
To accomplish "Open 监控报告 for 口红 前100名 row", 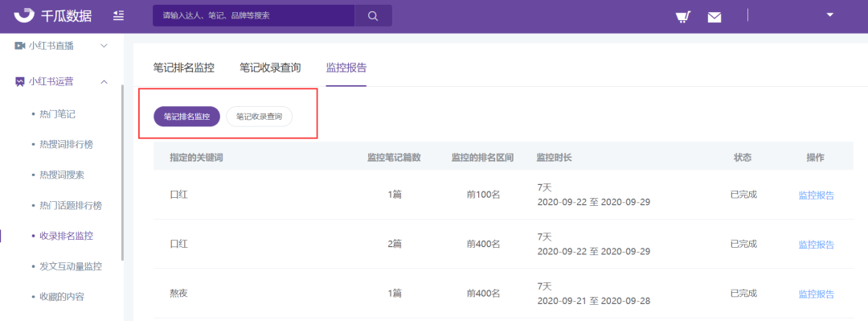I will (x=816, y=195).
